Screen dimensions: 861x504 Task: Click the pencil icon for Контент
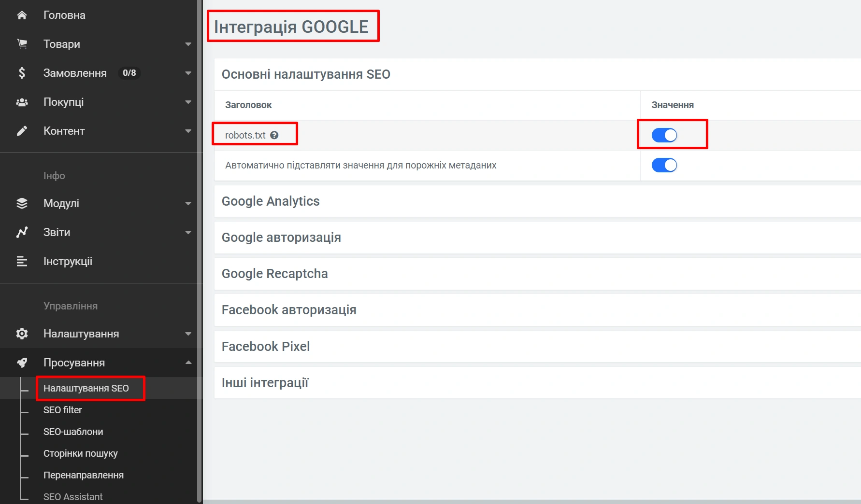[x=22, y=131]
